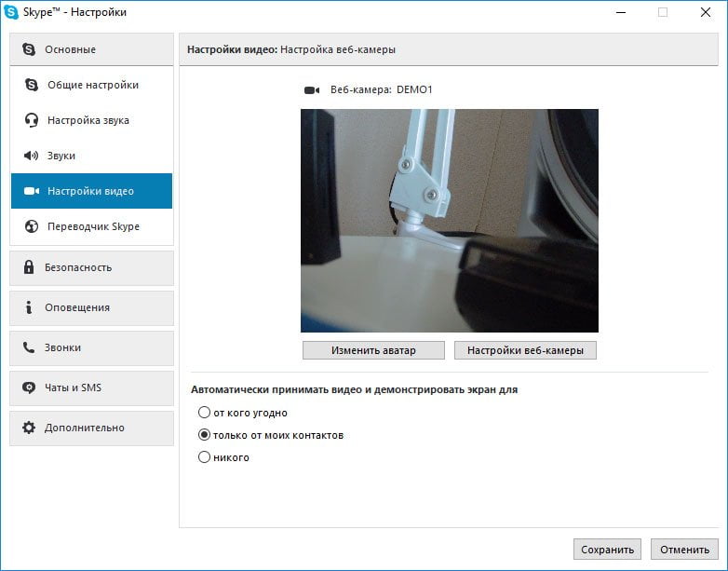Open the Основные settings section
The height and width of the screenshot is (571, 728).
[x=91, y=49]
